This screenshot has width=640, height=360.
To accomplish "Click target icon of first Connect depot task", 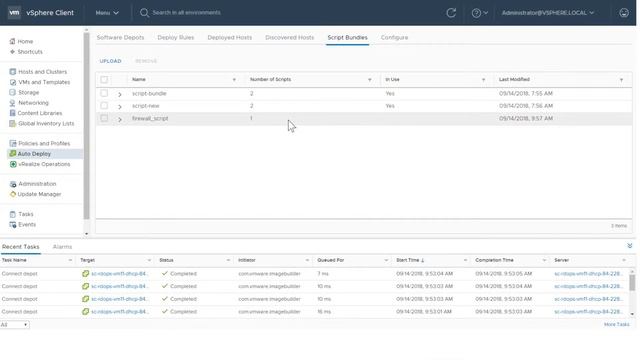I will (x=85, y=273).
